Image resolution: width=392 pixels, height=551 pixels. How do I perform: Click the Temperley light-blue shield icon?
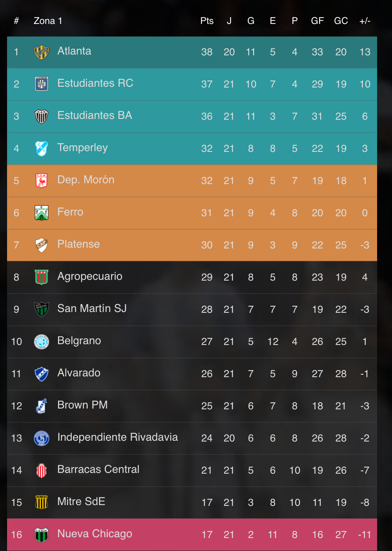pos(42,148)
